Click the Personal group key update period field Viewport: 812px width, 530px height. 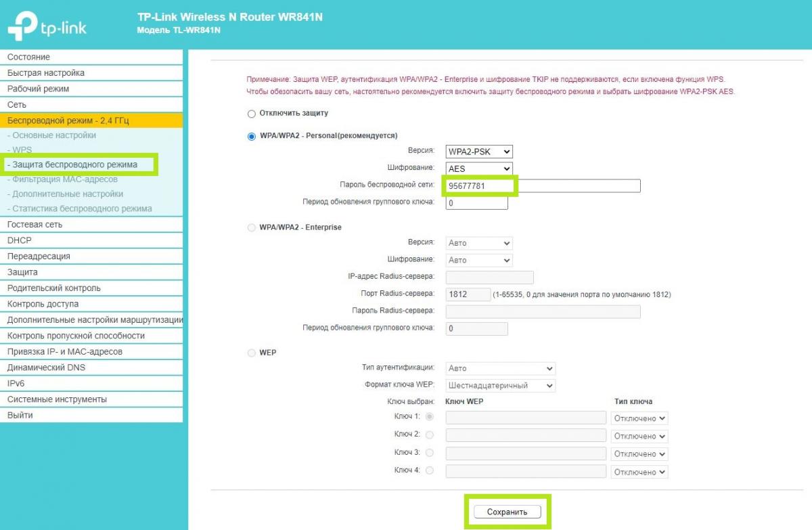click(x=476, y=203)
